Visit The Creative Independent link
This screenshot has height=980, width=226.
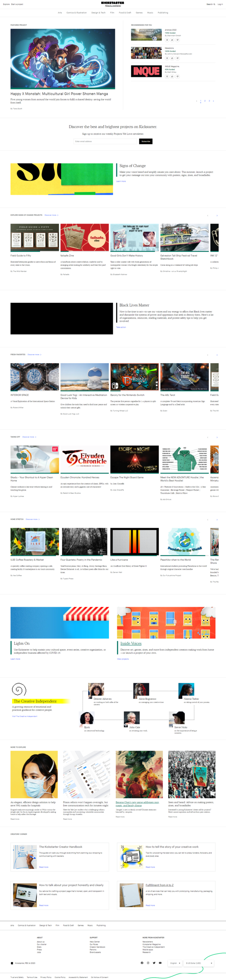tap(25, 716)
